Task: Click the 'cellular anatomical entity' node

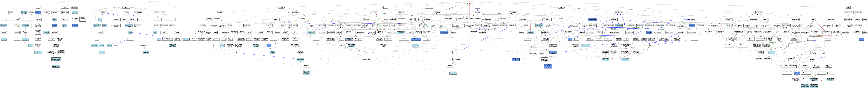Action: pyautogui.click(x=126, y=7)
